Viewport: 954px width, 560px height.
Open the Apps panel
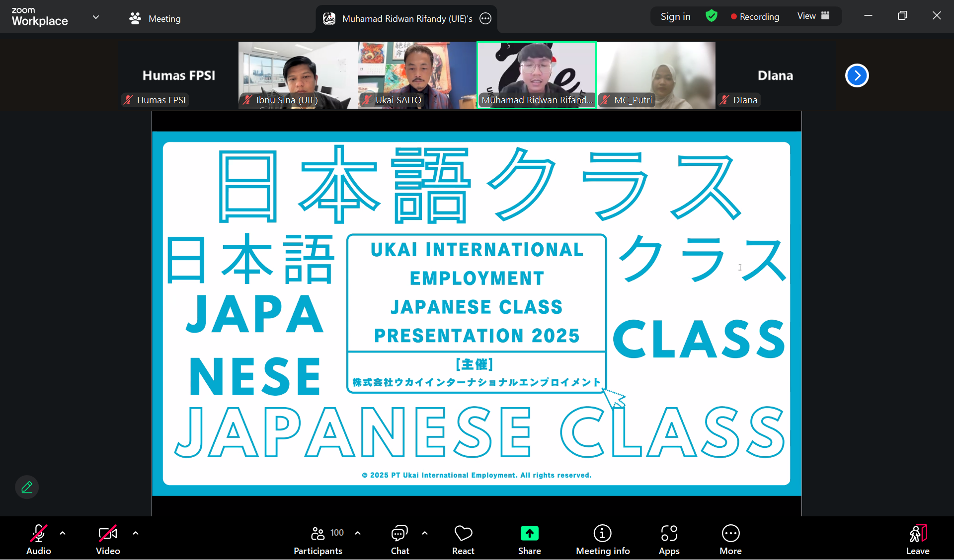[669, 534]
